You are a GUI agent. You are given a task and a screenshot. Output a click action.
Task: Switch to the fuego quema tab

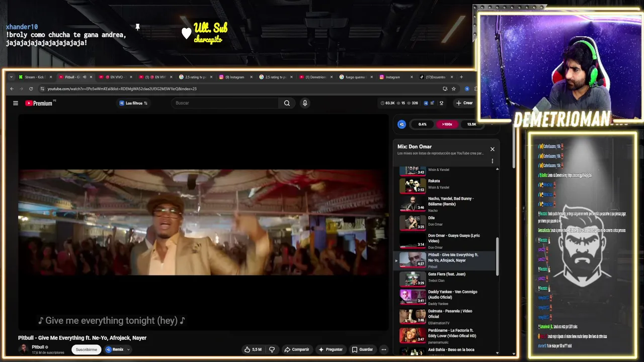click(x=355, y=77)
